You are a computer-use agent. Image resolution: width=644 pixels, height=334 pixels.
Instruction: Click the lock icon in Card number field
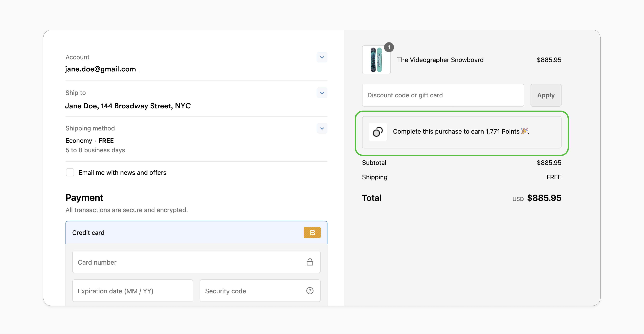[x=310, y=262]
